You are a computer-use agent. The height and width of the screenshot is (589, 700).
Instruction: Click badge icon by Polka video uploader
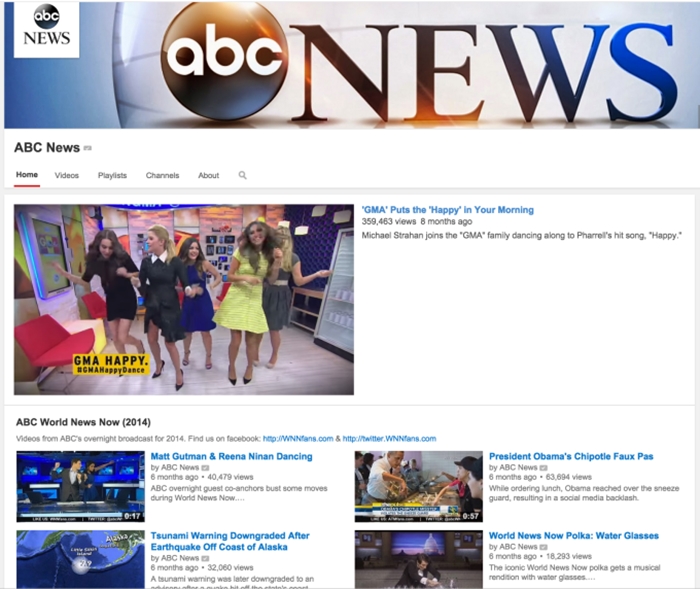tap(543, 547)
